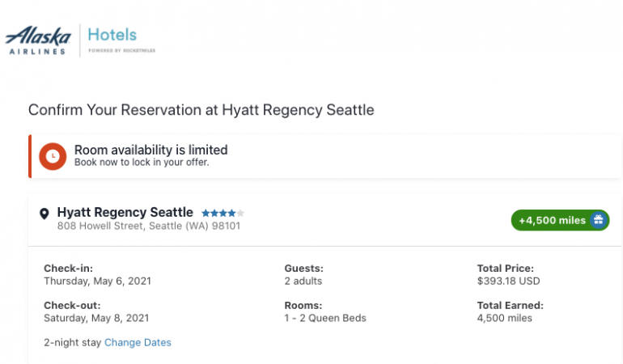Image resolution: width=623 pixels, height=364 pixels.
Task: Click the location pin icon
Action: [44, 214]
